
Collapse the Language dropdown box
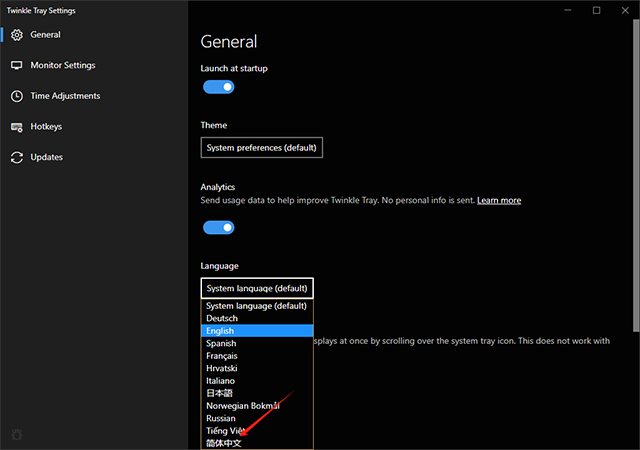tap(257, 288)
